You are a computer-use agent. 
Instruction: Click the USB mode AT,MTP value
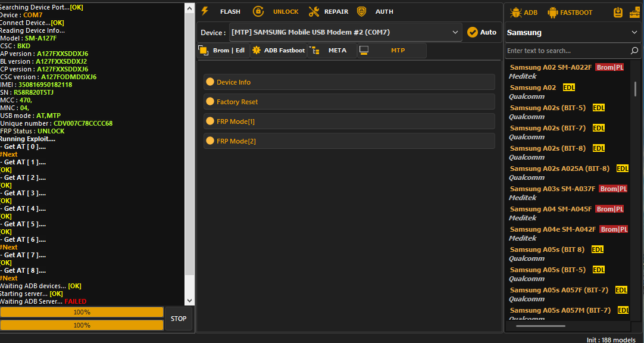pos(47,116)
